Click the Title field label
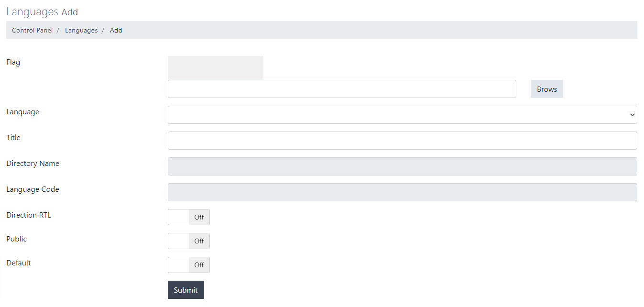Viewport: 644px width, 307px height. pos(13,138)
